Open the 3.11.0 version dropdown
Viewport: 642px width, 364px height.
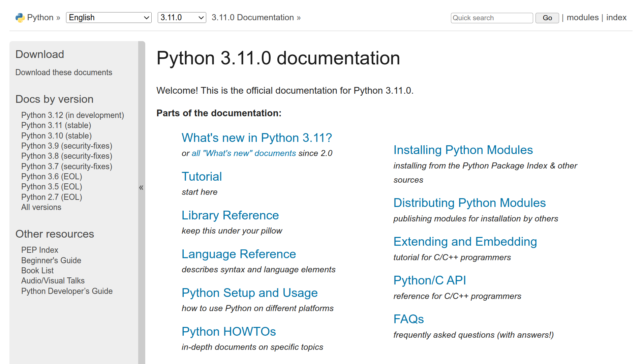182,18
